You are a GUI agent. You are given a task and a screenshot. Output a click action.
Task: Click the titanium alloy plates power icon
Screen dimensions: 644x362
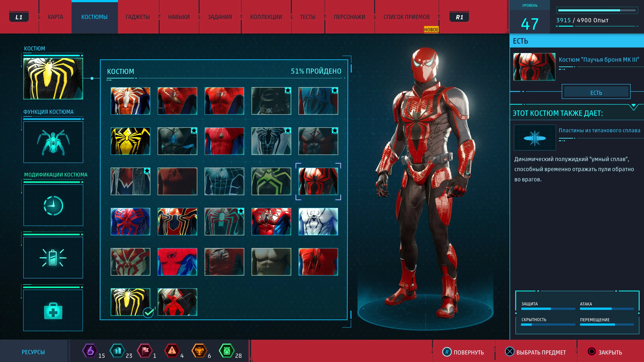535,138
